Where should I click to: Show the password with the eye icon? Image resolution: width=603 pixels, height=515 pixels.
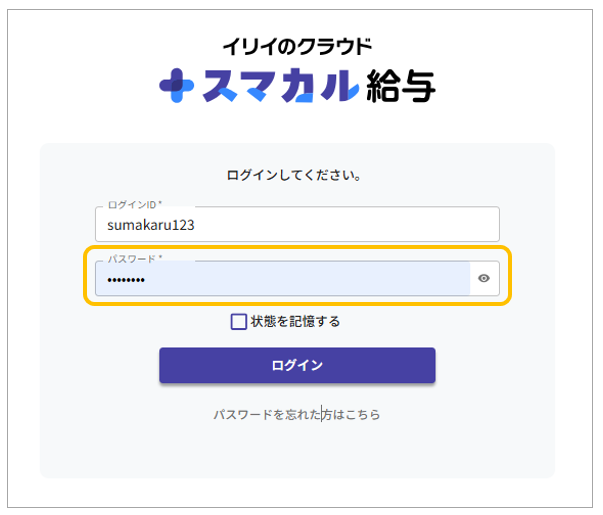484,279
